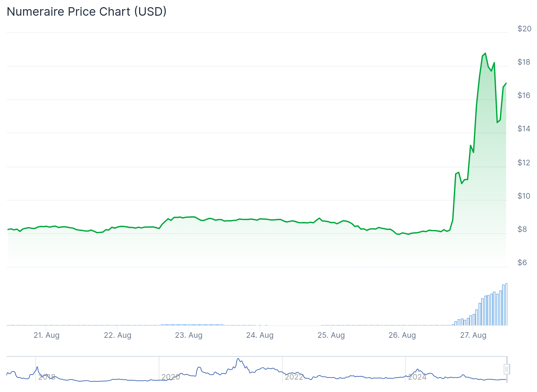Click the '24. Aug' date label
Viewport: 537px width, 392px height.
coord(260,335)
